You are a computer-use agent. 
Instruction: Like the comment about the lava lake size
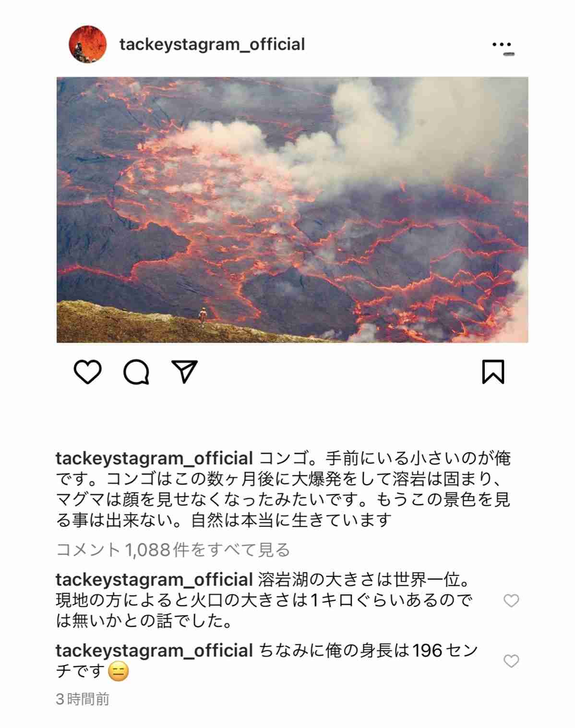tap(511, 600)
